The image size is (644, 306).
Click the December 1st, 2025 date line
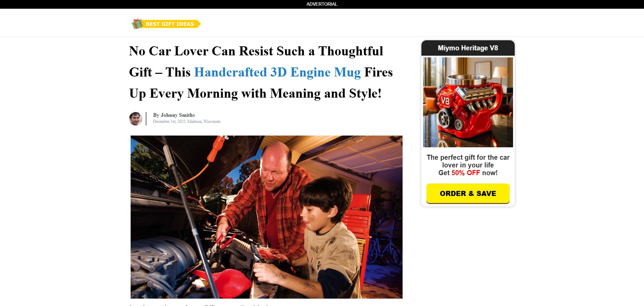(187, 121)
